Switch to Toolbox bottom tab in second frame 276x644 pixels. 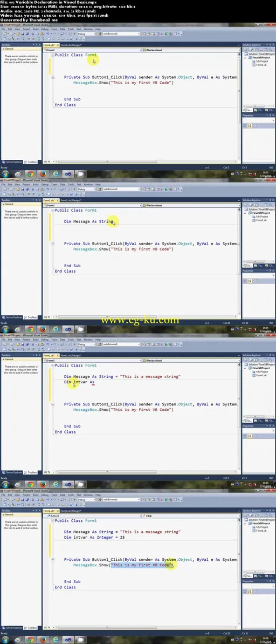click(x=30, y=317)
